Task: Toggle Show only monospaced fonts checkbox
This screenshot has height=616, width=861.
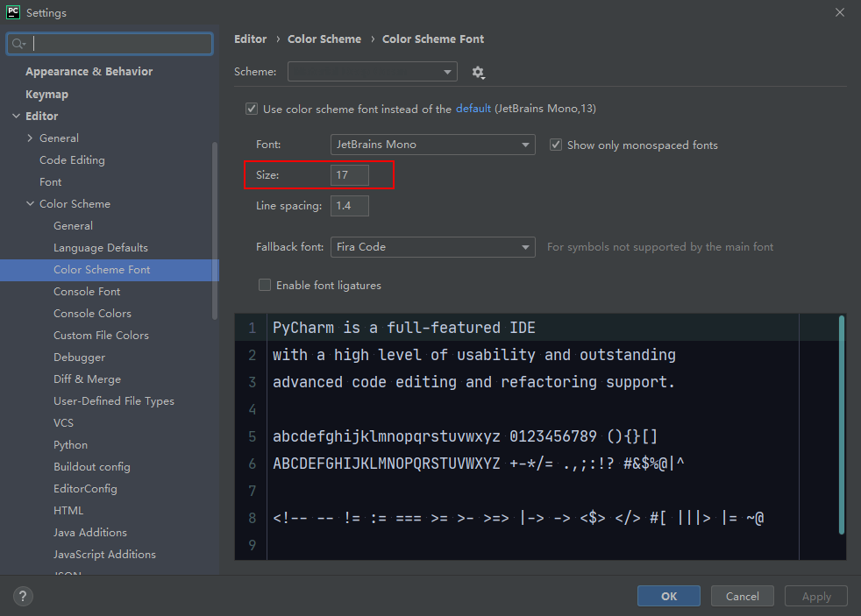Action: coord(556,145)
